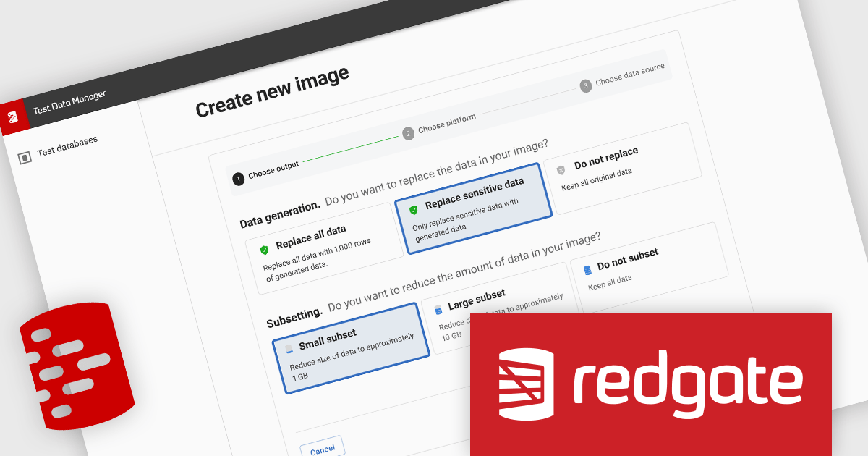This screenshot has height=456, width=868.
Task: Click the grey shield icon on Do not replace
Action: [x=561, y=170]
